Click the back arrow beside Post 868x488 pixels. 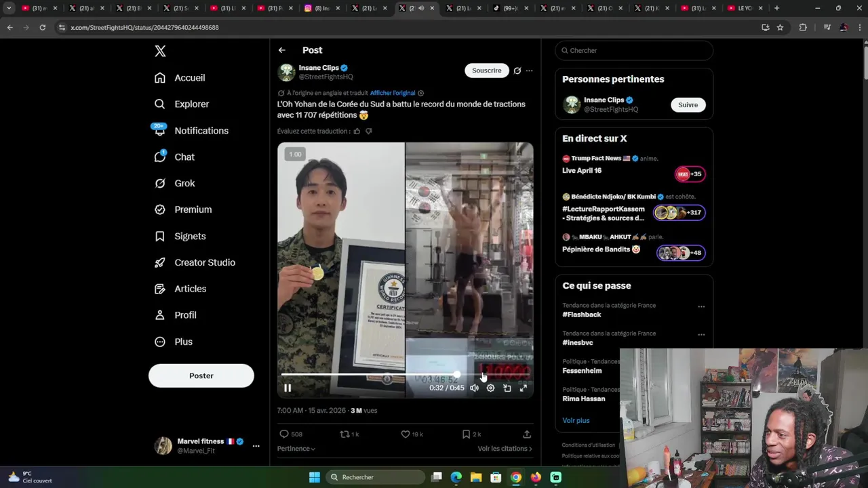point(282,50)
